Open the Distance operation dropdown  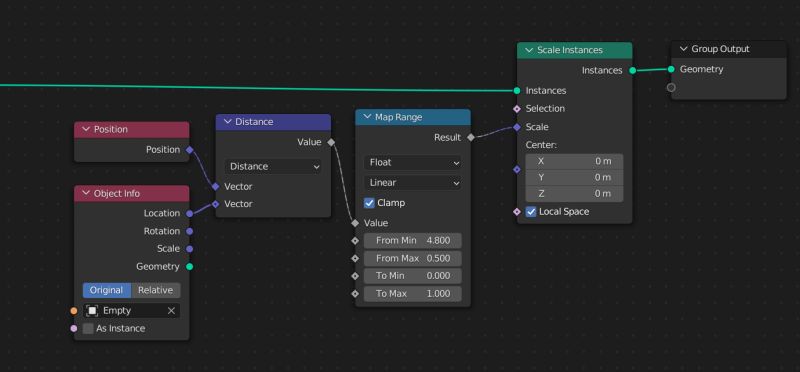click(x=273, y=166)
